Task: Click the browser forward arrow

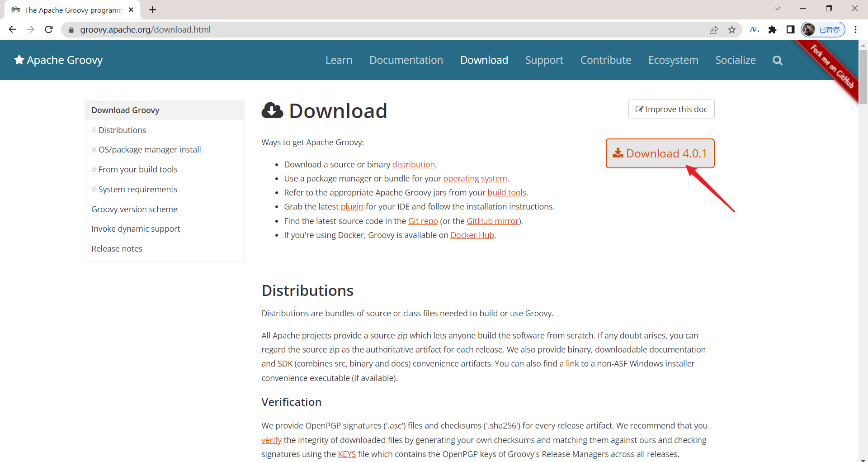Action: tap(30, 29)
